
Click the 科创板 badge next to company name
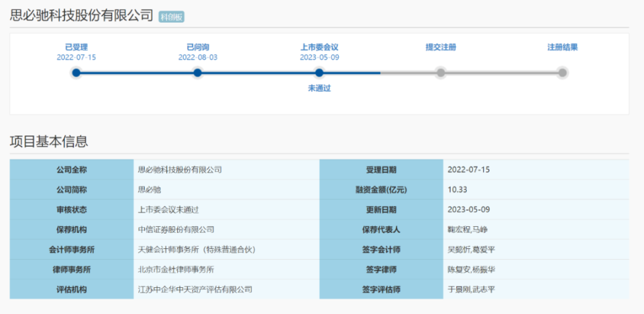(x=172, y=17)
